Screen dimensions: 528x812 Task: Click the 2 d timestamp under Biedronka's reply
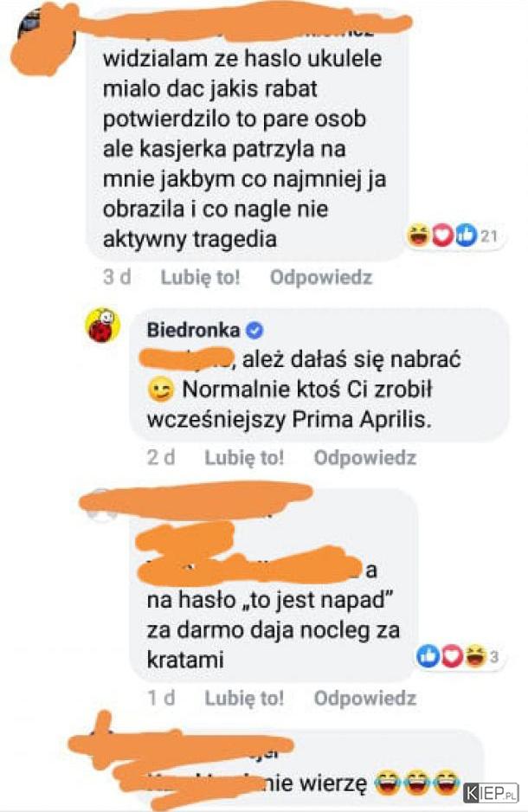[161, 457]
